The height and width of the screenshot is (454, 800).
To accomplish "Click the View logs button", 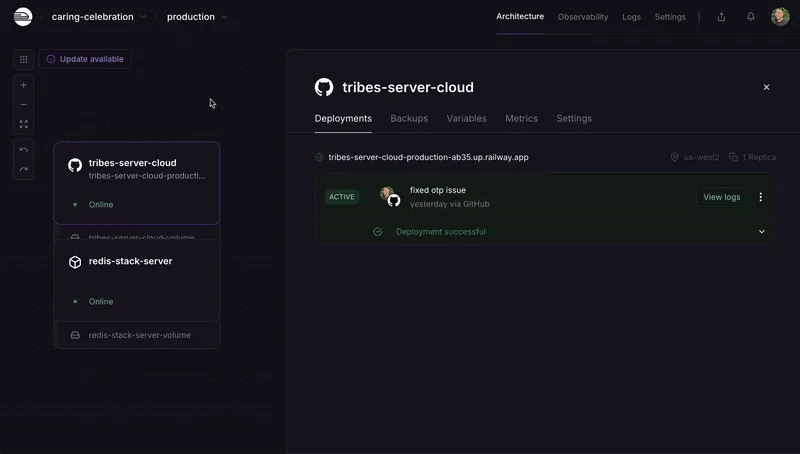I will pyautogui.click(x=721, y=197).
